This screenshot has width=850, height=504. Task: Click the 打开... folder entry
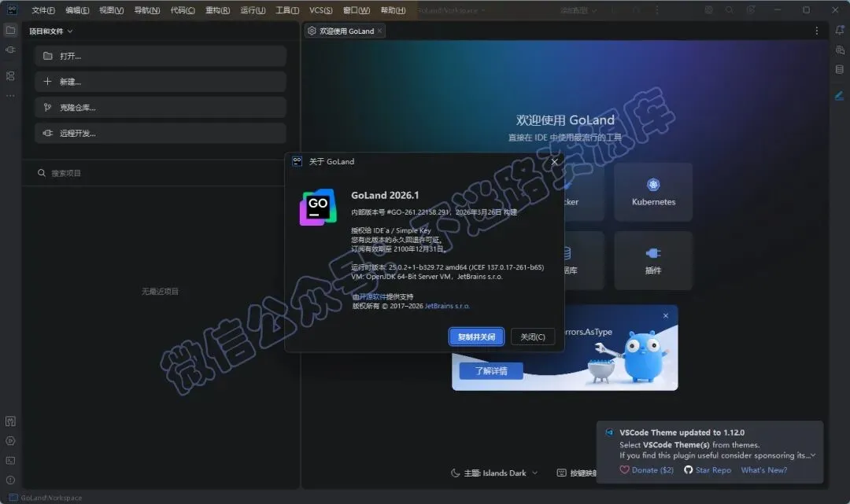[161, 56]
